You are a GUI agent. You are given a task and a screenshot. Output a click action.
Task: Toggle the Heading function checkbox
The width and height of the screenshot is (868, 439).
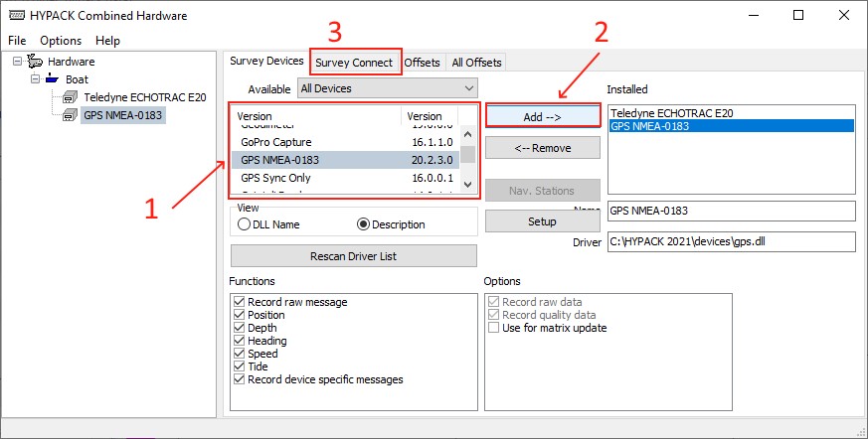point(240,341)
